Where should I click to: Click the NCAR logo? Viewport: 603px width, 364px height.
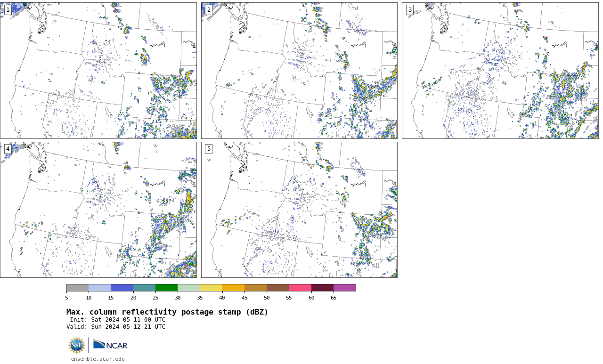point(110,345)
